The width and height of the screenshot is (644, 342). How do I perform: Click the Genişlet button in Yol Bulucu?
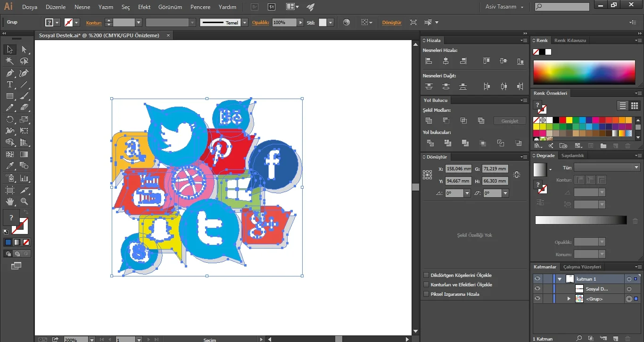510,121
